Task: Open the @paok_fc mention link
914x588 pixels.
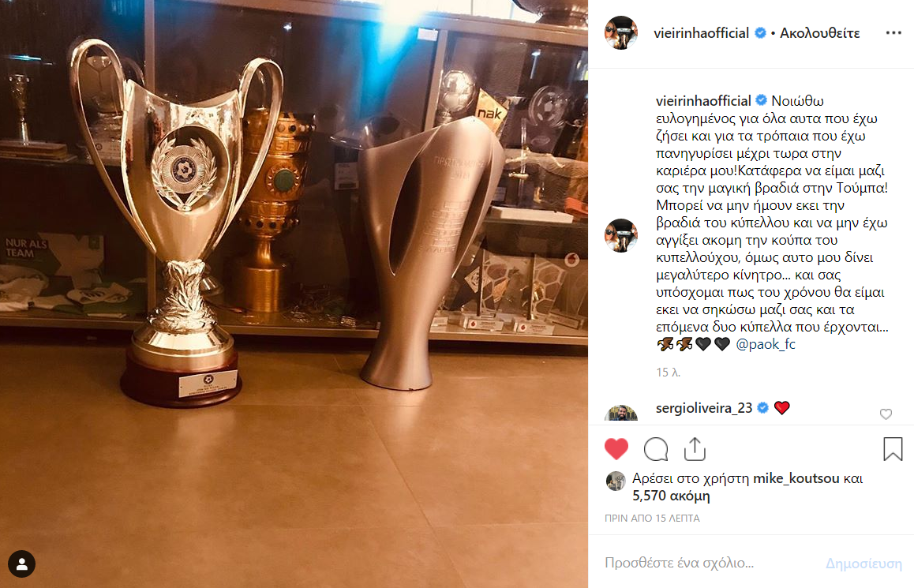Action: 766,344
